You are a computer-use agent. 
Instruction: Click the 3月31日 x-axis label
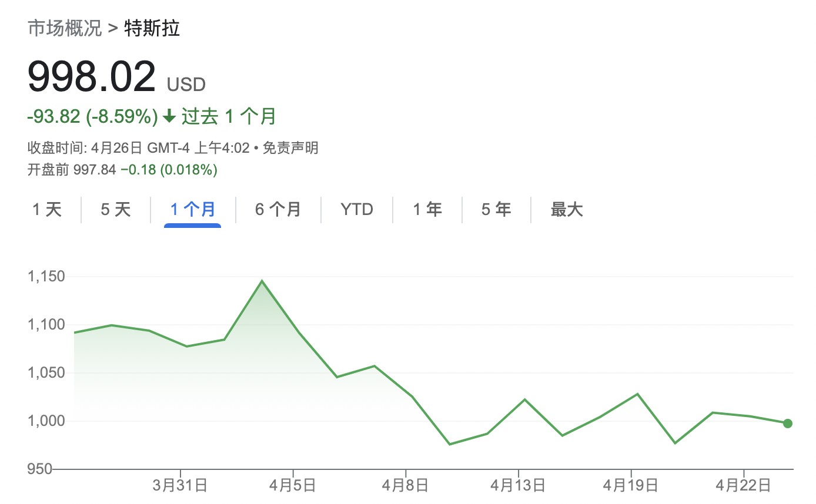coord(179,486)
